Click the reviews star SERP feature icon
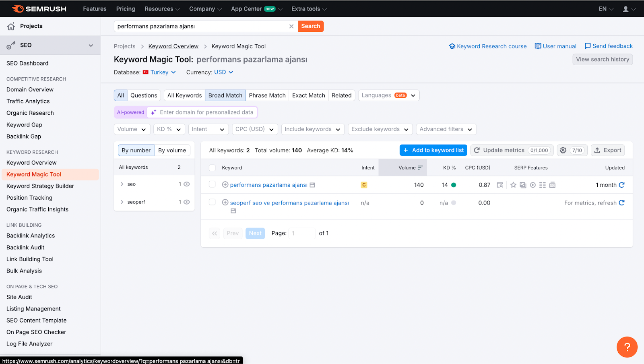644x364 pixels. tap(513, 185)
